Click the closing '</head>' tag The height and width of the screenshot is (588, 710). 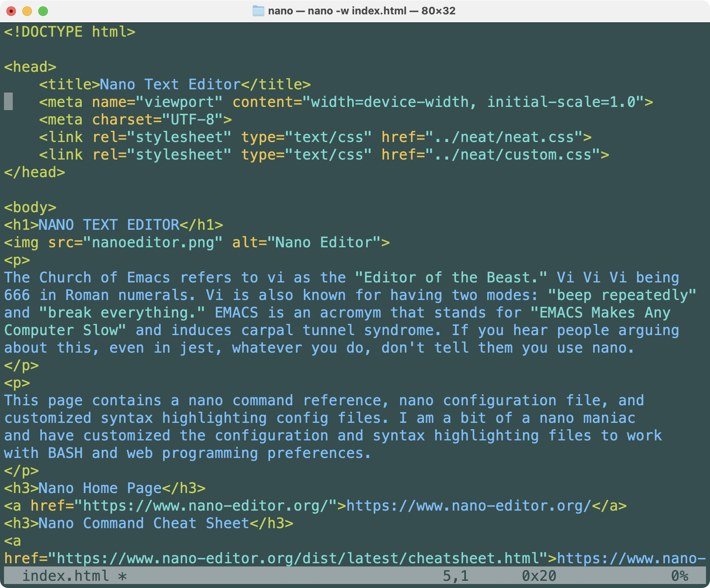(35, 172)
